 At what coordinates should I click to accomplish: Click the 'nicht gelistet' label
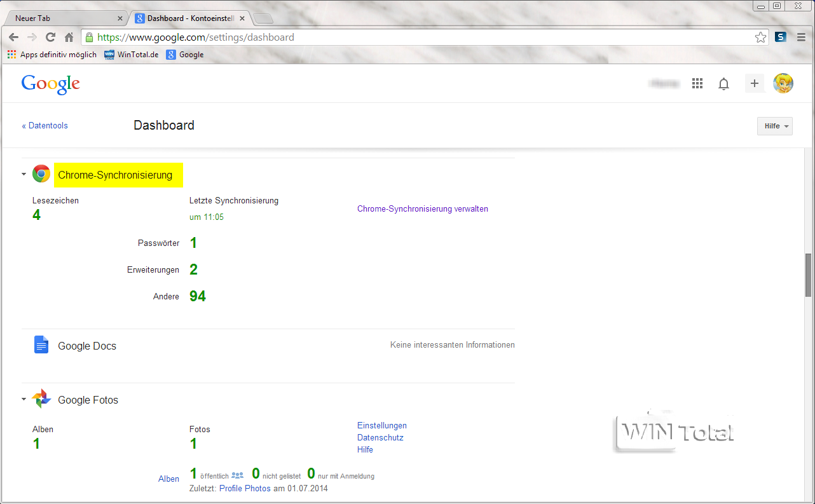(282, 476)
